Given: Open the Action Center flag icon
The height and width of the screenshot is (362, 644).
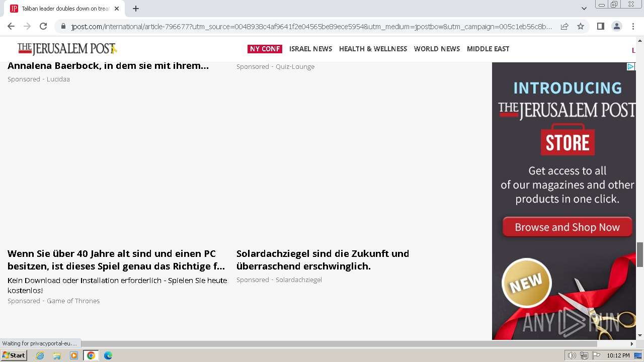Looking at the screenshot, I should point(596,355).
